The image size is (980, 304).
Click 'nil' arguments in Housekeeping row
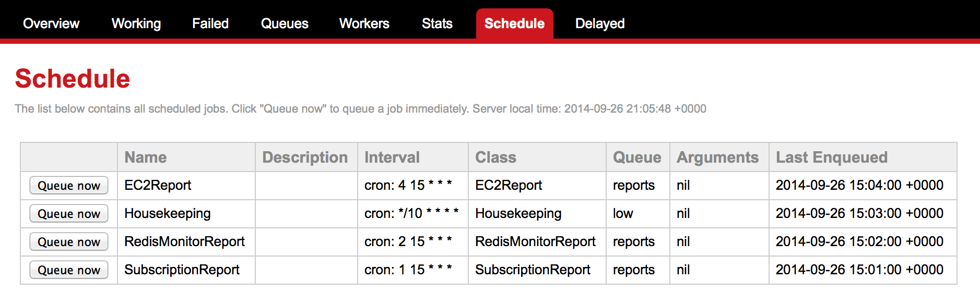pyautogui.click(x=683, y=213)
